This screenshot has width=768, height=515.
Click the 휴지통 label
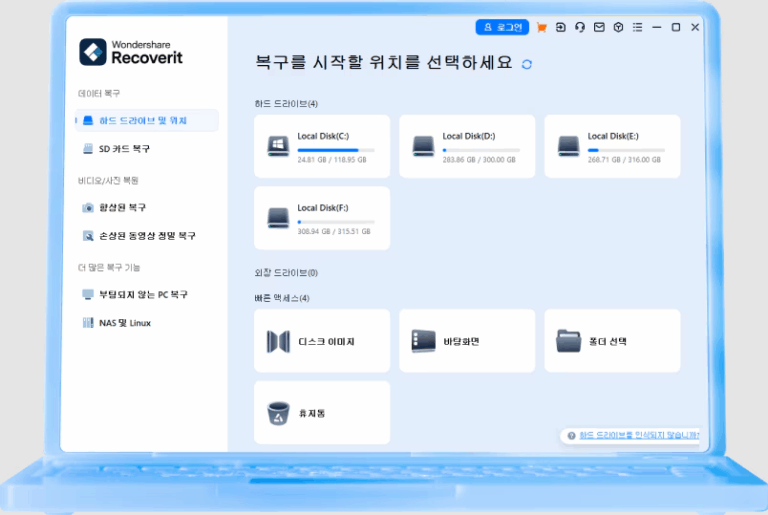coord(312,414)
